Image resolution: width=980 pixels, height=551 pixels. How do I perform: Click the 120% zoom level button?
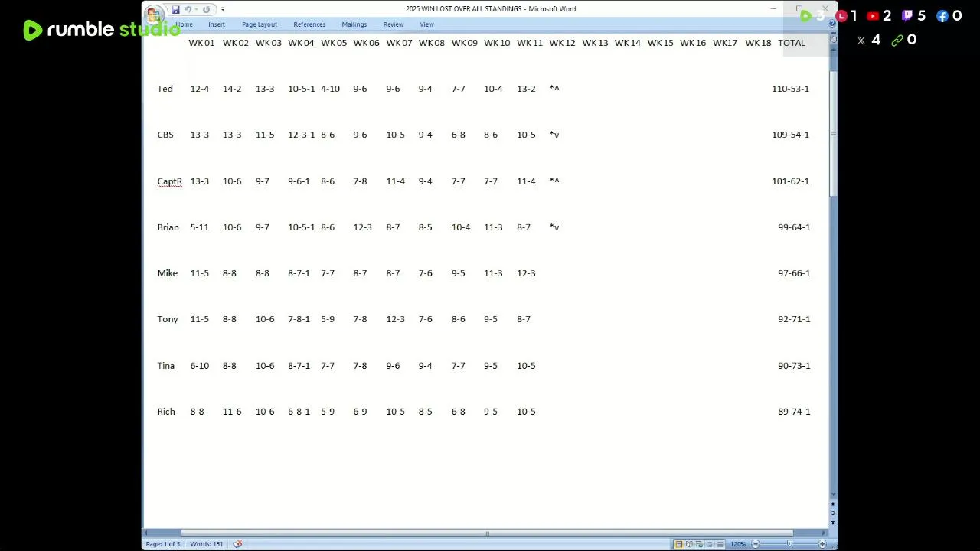[x=738, y=544]
